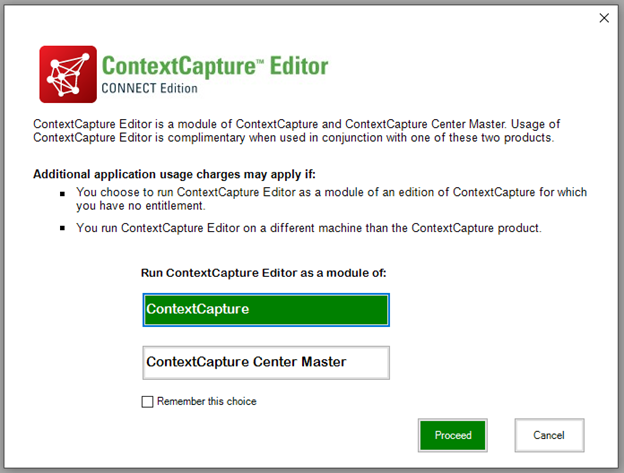
Task: Click 'Run ContextCapture Editor as a module of:' label
Action: tap(263, 273)
